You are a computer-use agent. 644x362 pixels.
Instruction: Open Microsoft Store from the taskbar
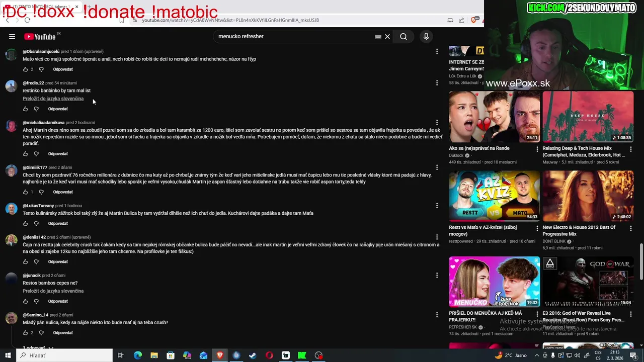(171, 355)
